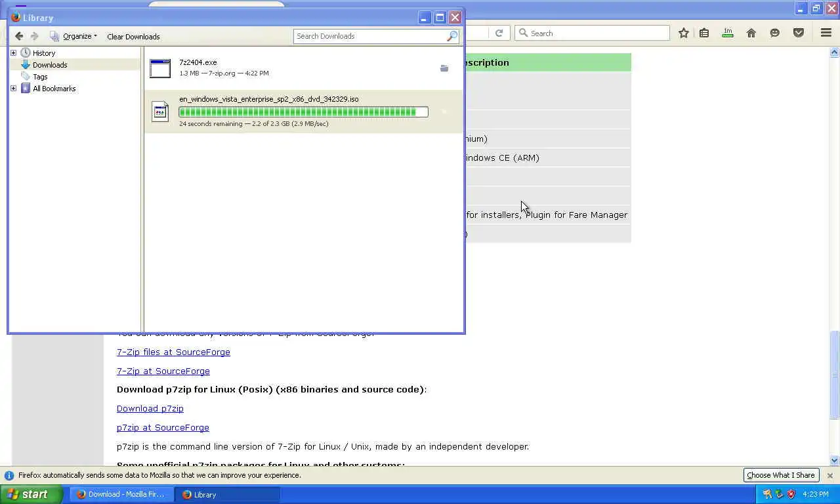Select Tags in the Library sidebar
The width and height of the screenshot is (840, 504).
40,77
